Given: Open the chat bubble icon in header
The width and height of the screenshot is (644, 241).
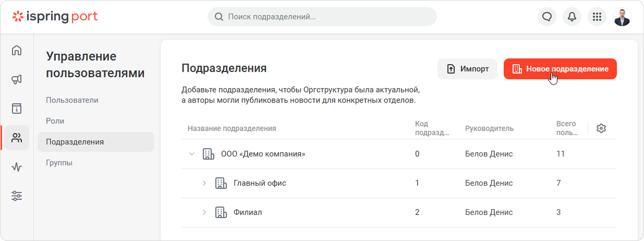Looking at the screenshot, I should [x=547, y=17].
